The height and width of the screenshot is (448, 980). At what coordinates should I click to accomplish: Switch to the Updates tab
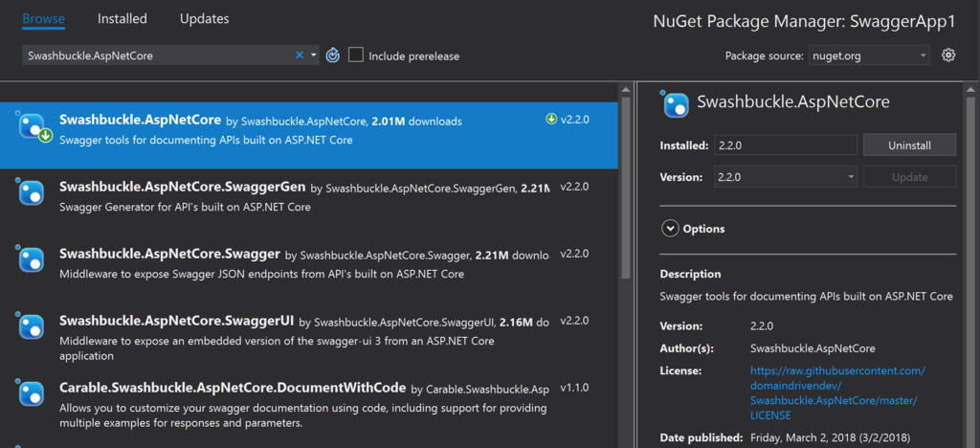(x=205, y=19)
